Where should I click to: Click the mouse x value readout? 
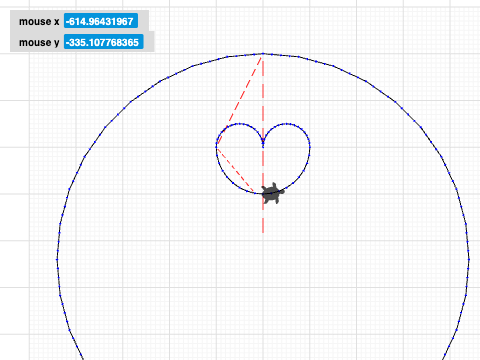click(101, 21)
